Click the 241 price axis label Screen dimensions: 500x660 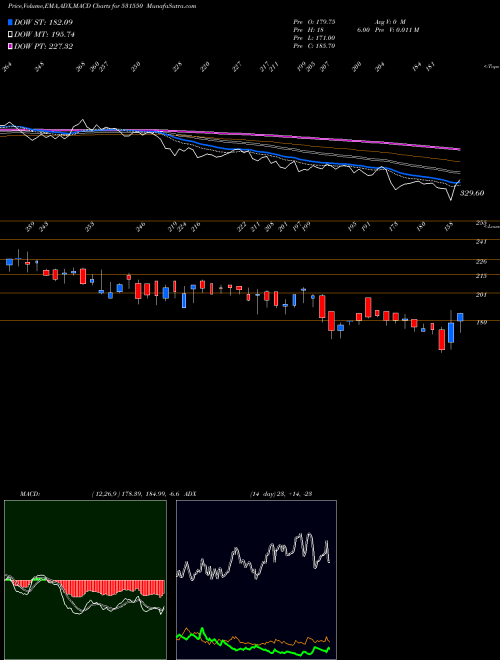coord(481,242)
